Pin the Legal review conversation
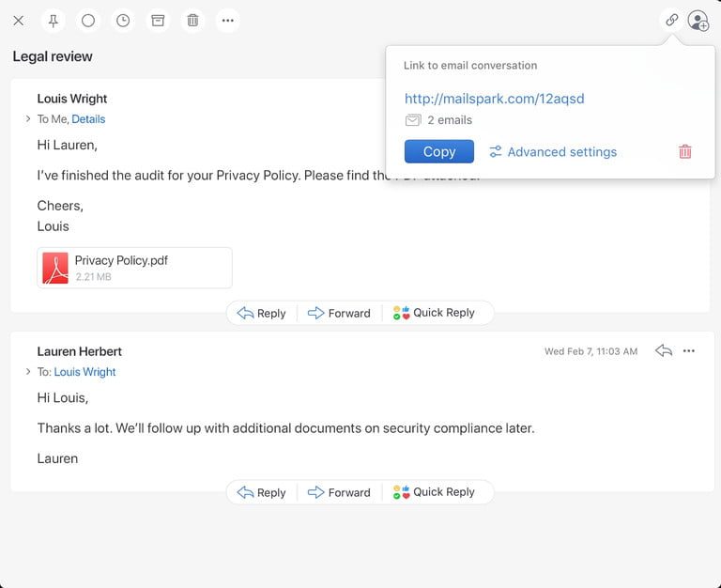The height and width of the screenshot is (588, 721). (x=53, y=20)
